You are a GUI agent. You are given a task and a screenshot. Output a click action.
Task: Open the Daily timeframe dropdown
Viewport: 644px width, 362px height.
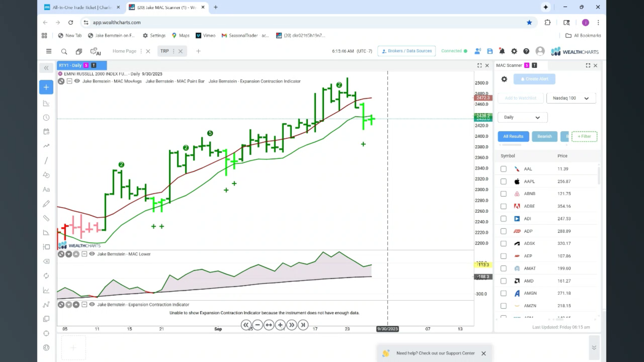(x=522, y=117)
